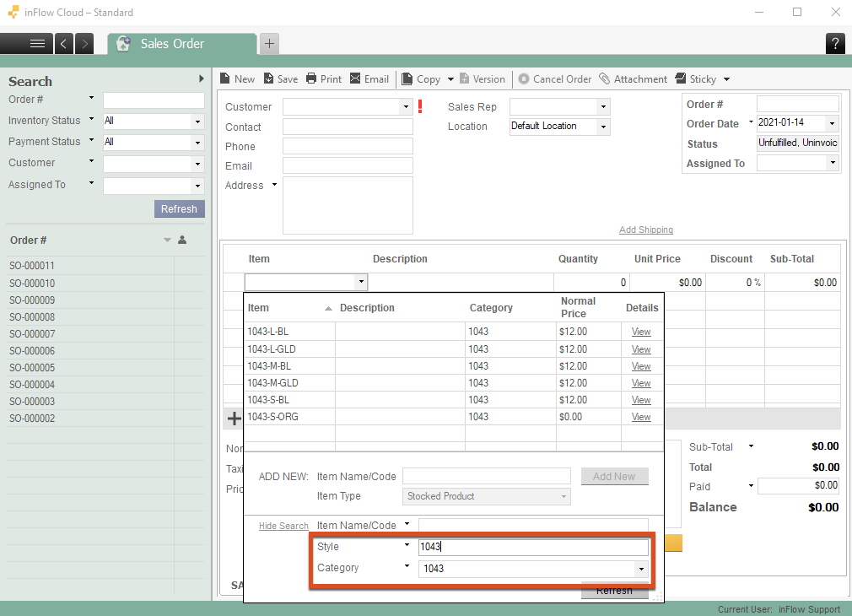The height and width of the screenshot is (616, 852).
Task: Click into the Style search field
Action: coord(531,547)
